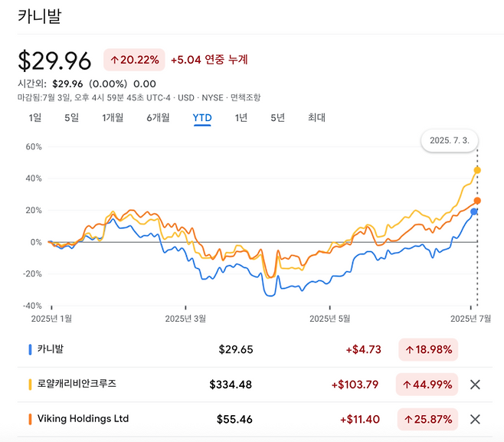Viewport: 504px width, 442px height.
Task: Switch to the 1일 time range
Action: point(34,117)
